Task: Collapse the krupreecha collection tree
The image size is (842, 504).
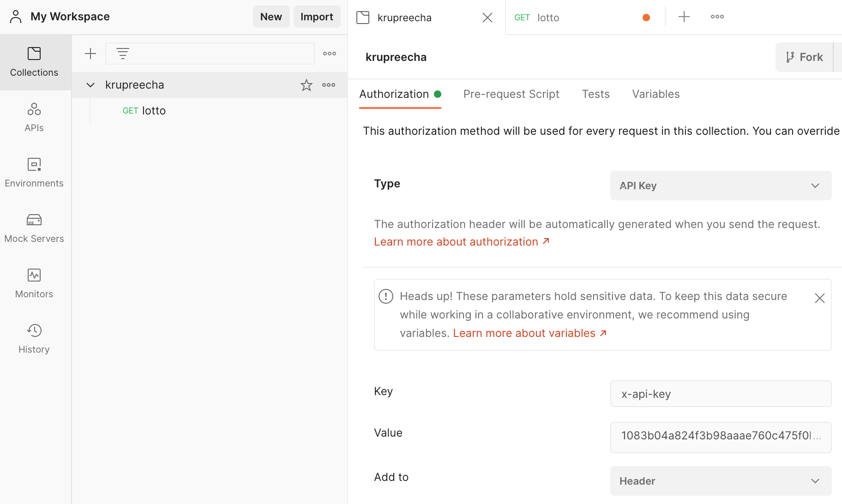Action: pos(90,85)
